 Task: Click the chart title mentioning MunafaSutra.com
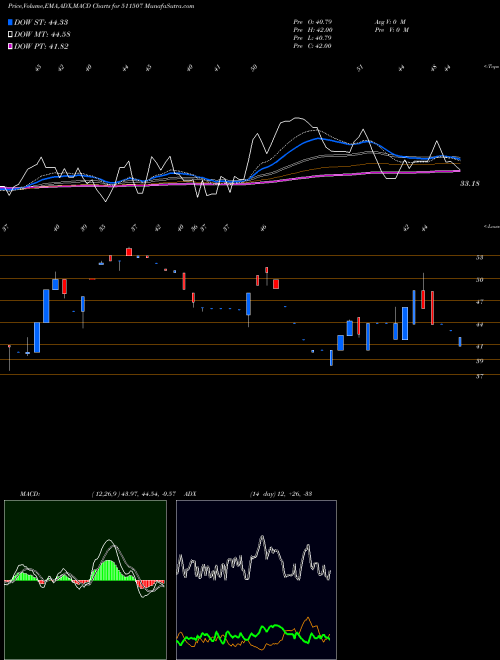[101, 7]
